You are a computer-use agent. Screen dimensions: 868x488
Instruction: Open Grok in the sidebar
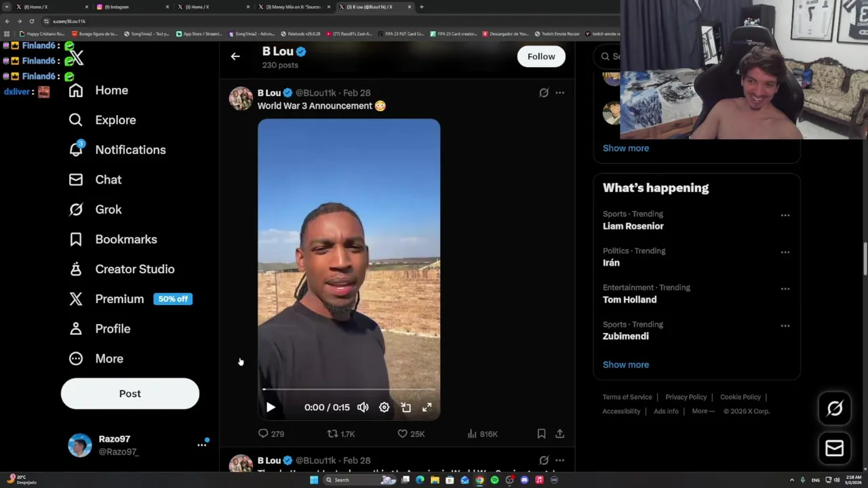(x=95, y=209)
